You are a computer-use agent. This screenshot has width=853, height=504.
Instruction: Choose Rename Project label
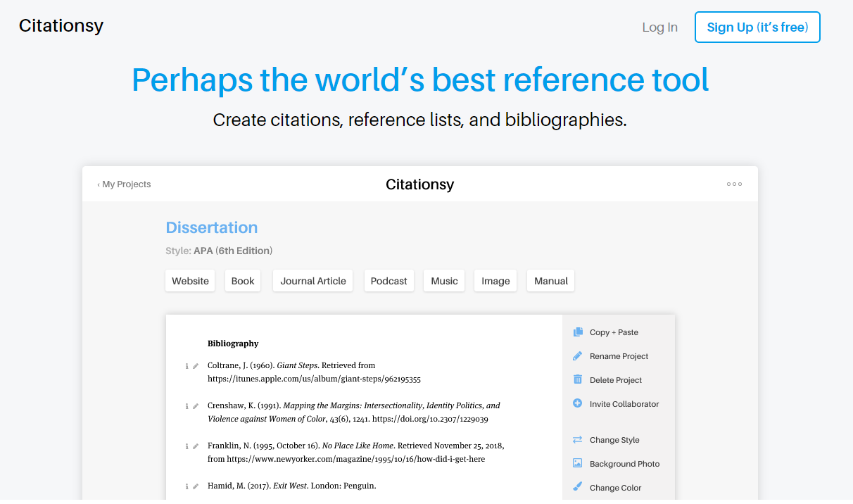pyautogui.click(x=619, y=356)
